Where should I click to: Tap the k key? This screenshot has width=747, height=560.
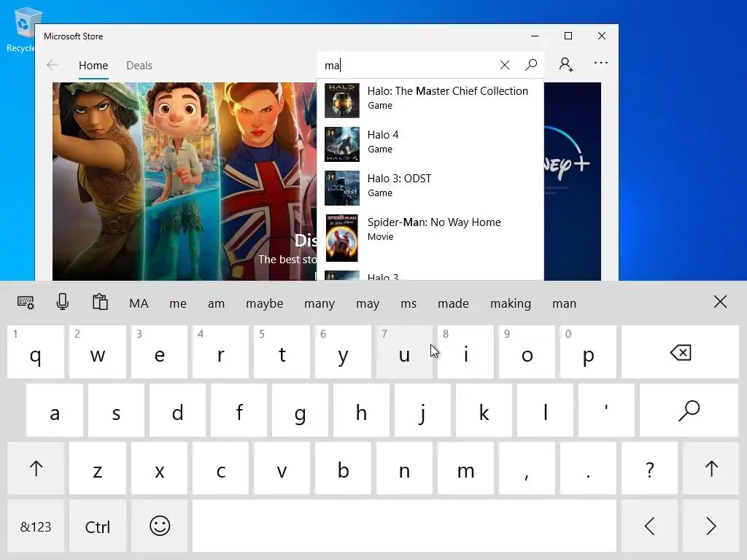pos(484,411)
